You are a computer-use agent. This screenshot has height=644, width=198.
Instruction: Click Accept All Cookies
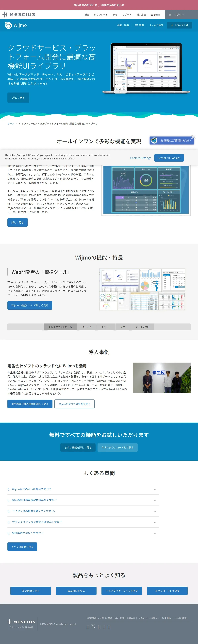pyautogui.click(x=169, y=158)
